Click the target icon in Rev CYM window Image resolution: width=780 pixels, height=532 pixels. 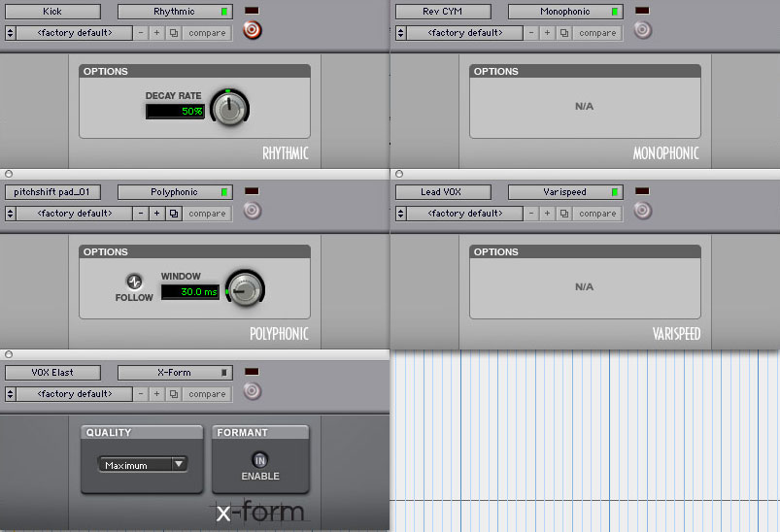(643, 30)
